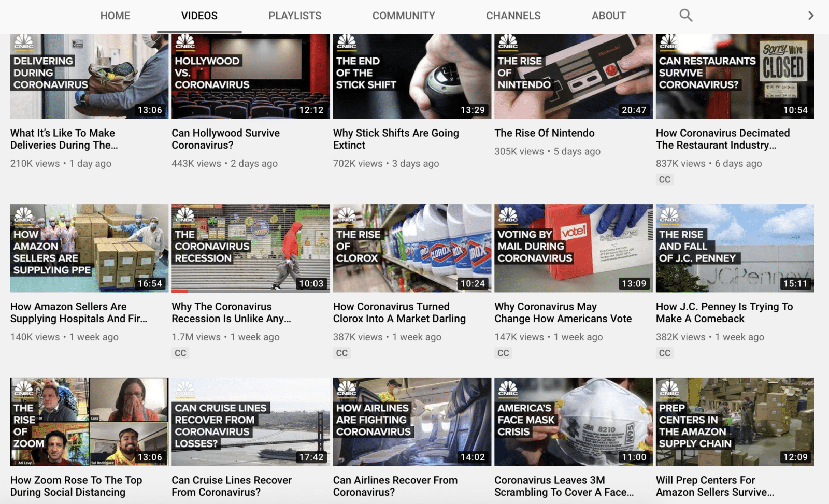The width and height of the screenshot is (829, 504).
Task: Click the America's Face Mask Crisis thumbnail
Action: [573, 422]
